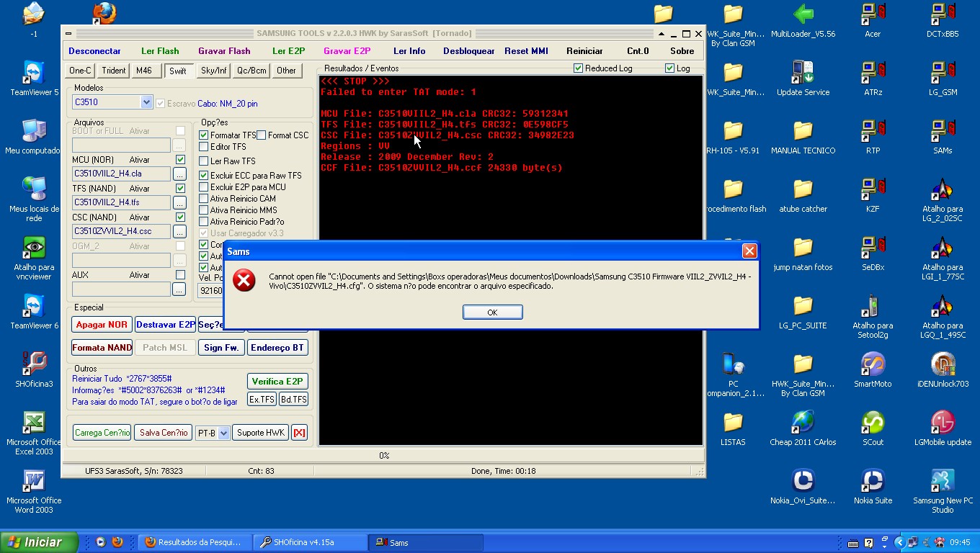Toggle CSC (NAND) Ativar checkbox
The width and height of the screenshot is (980, 553).
180,217
